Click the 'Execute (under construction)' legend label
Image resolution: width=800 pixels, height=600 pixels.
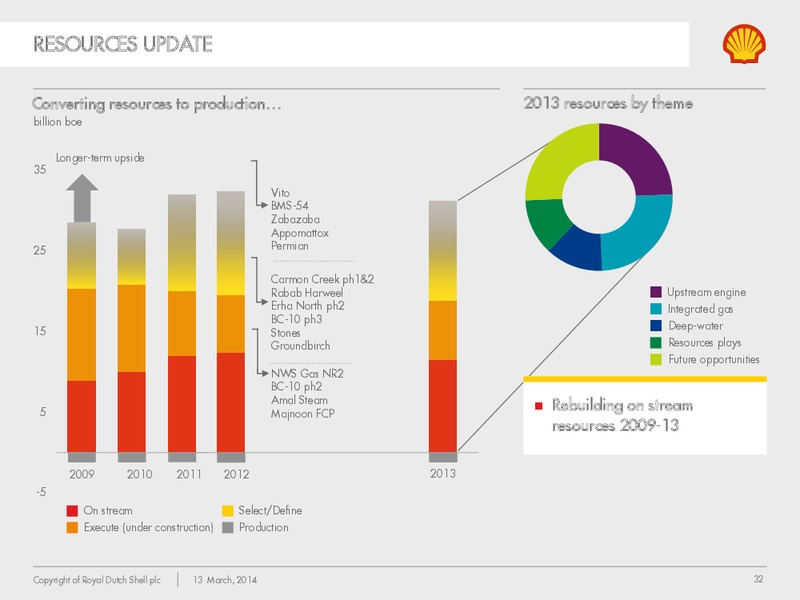(x=148, y=528)
